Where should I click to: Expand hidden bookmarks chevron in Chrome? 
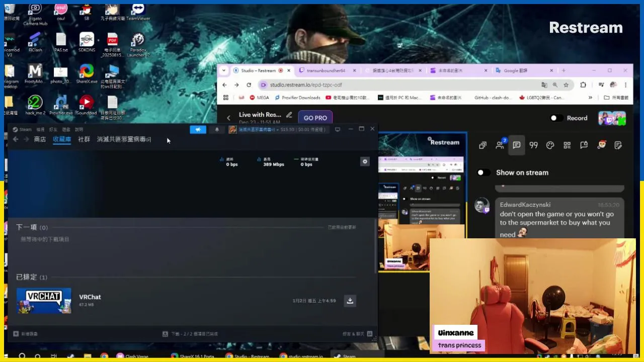point(590,98)
